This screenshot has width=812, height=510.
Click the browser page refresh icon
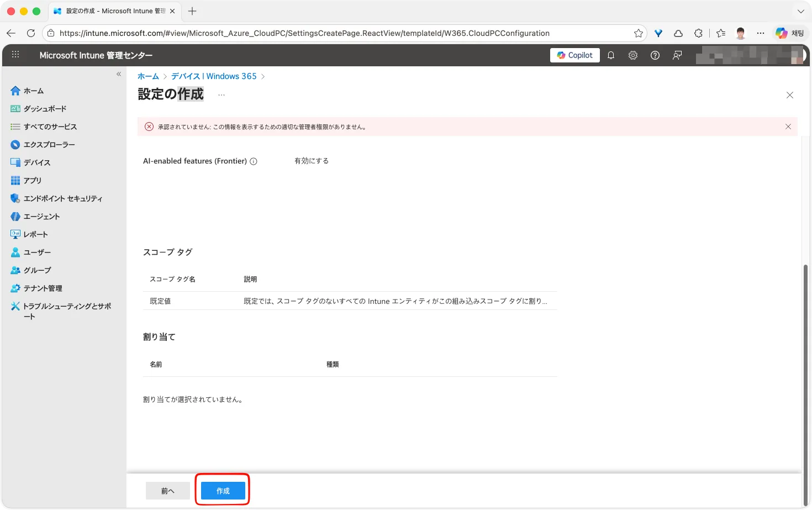[x=31, y=33]
